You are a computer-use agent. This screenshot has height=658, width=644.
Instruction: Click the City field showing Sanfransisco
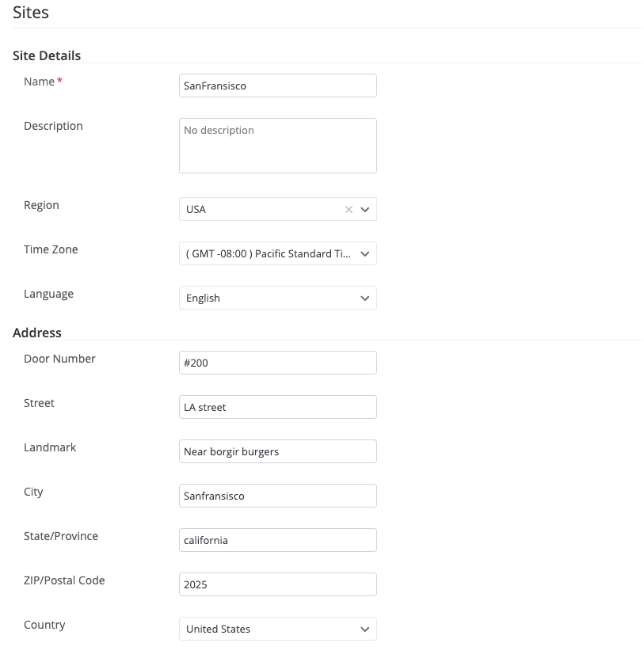point(277,496)
